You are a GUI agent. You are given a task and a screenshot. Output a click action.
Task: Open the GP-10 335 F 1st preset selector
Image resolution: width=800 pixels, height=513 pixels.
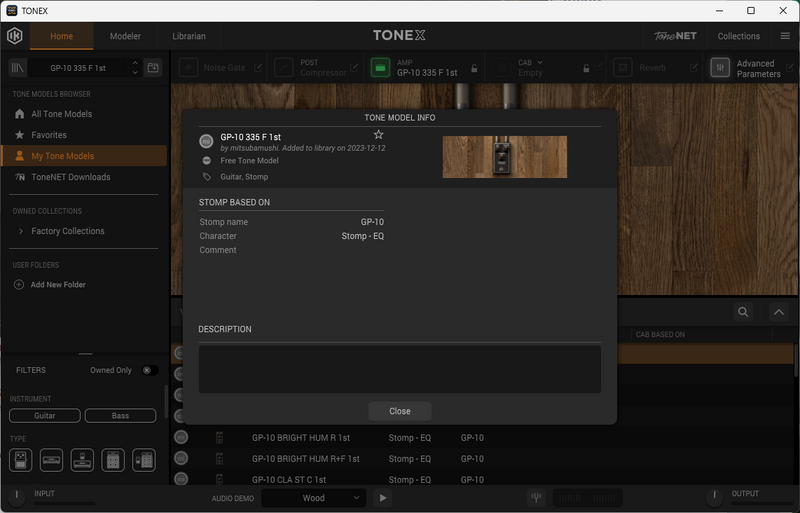78,68
